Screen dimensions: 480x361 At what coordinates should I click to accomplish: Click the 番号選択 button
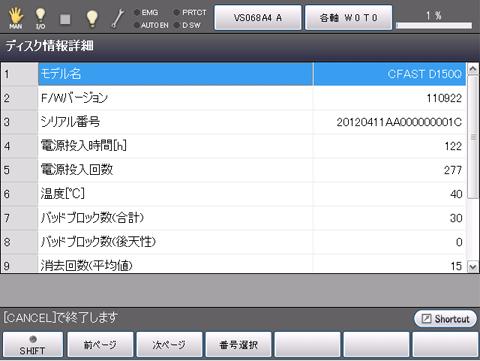coord(238,345)
